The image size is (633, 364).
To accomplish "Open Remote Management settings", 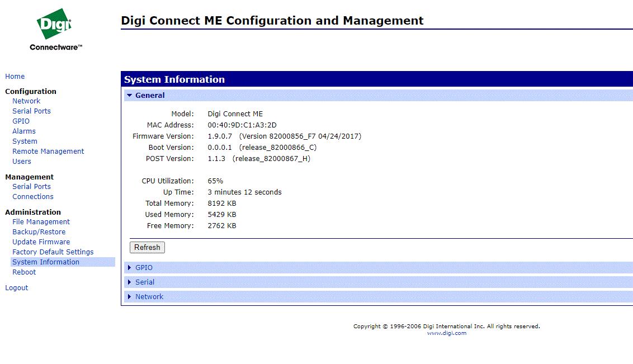I will pos(48,152).
